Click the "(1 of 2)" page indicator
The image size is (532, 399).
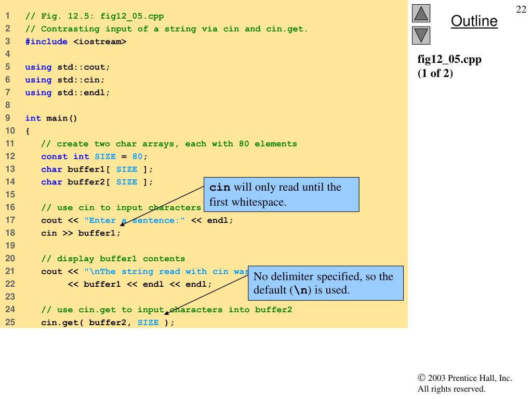[435, 73]
